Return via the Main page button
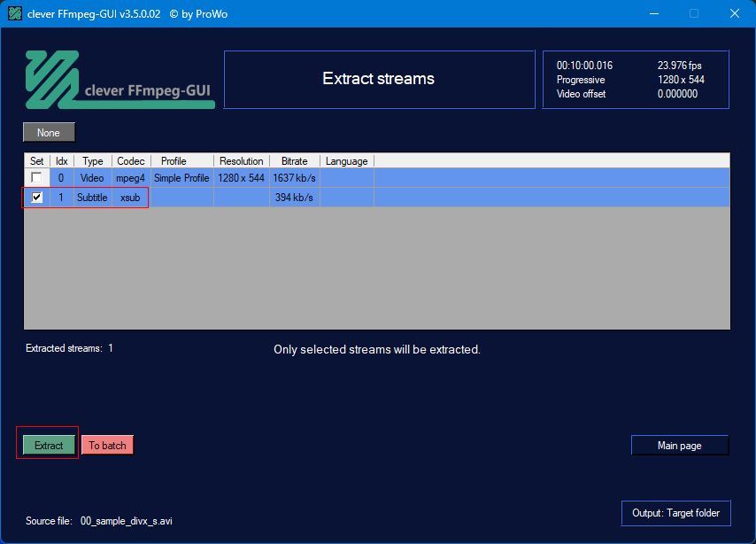 click(x=680, y=446)
